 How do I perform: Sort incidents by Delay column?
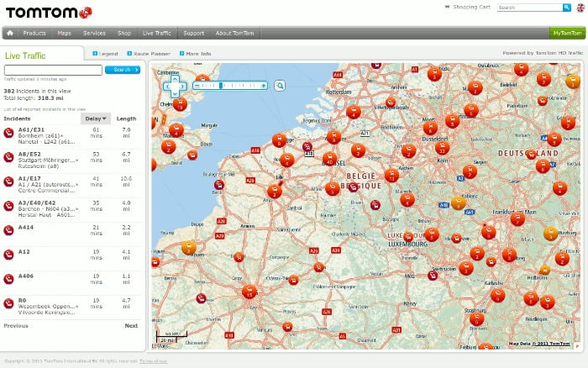(96, 118)
